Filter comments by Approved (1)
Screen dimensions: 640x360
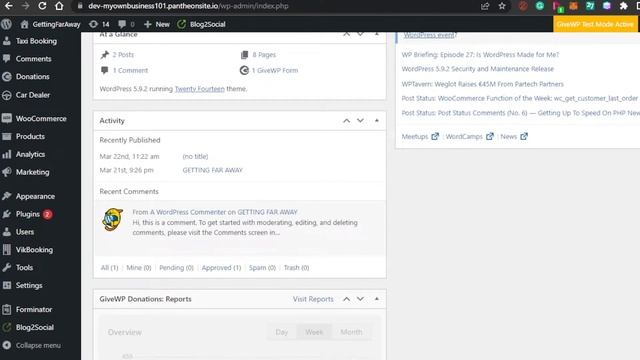click(221, 268)
